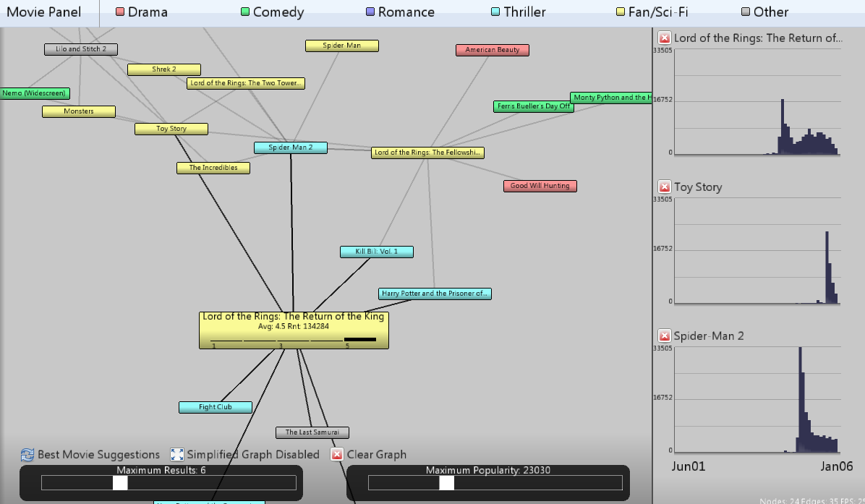Close the Toy Story rental chart
This screenshot has height=504, width=865.
click(664, 187)
